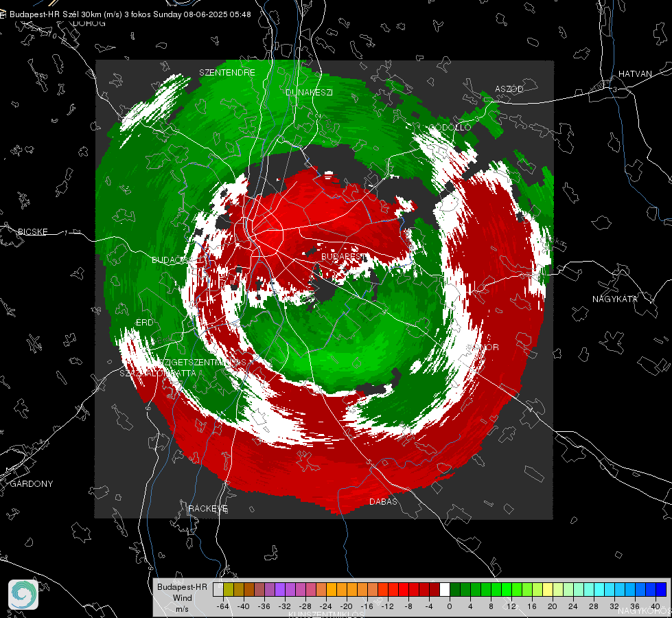The width and height of the screenshot is (672, 618).
Task: Click the GÁRDONY town label
Action: 32,484
